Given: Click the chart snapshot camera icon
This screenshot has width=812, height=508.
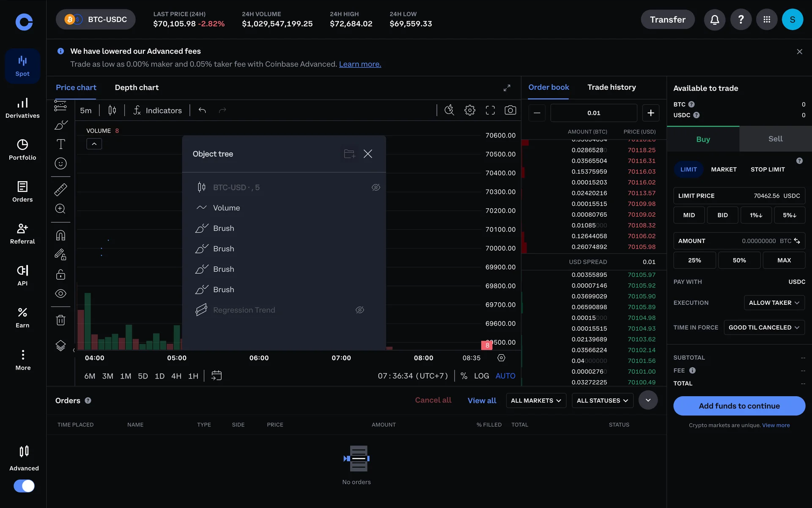Looking at the screenshot, I should tap(510, 110).
